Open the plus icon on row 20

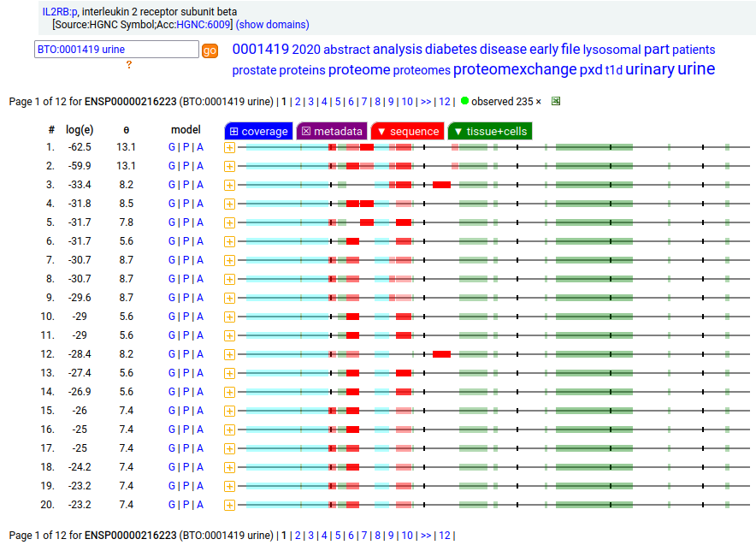pos(229,505)
